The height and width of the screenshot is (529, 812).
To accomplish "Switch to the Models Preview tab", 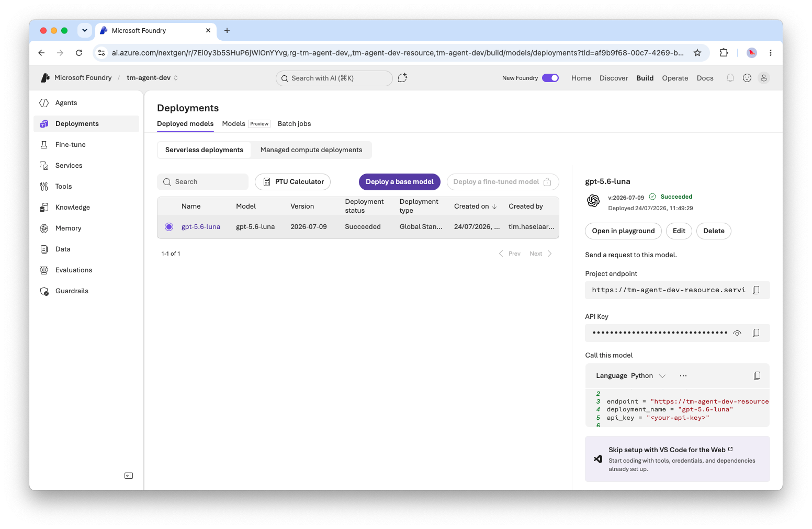I will click(x=246, y=124).
